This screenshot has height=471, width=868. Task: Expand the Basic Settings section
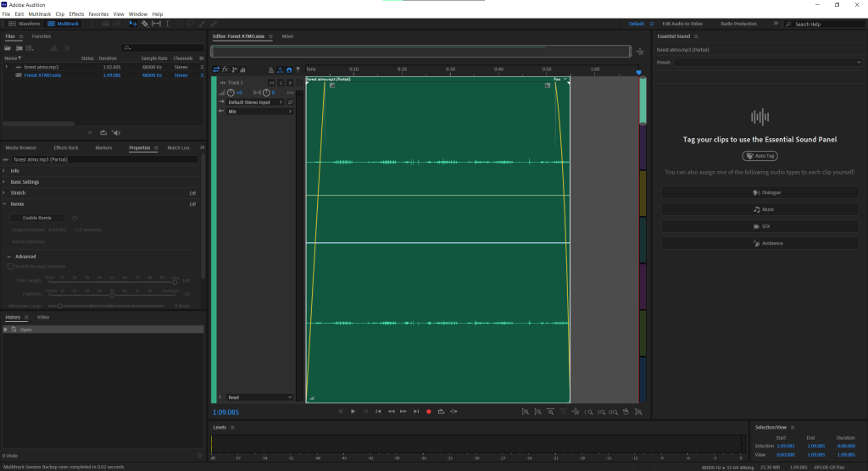(x=25, y=181)
